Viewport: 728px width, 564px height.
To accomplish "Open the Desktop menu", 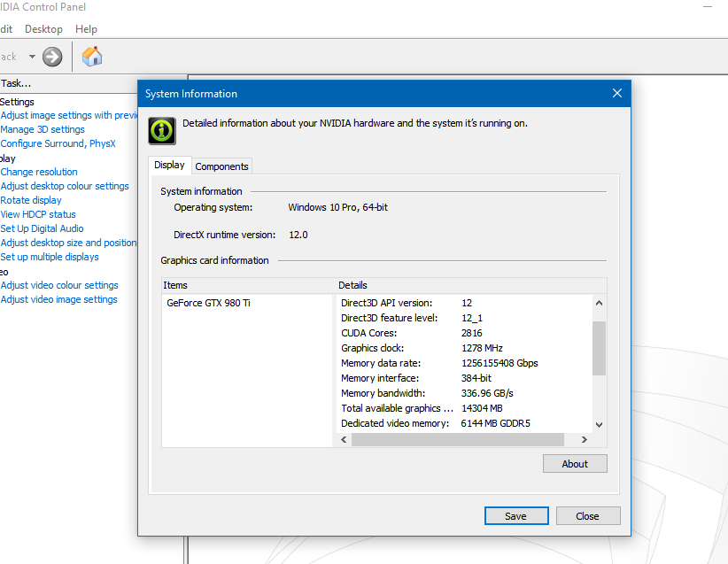I will [x=43, y=29].
